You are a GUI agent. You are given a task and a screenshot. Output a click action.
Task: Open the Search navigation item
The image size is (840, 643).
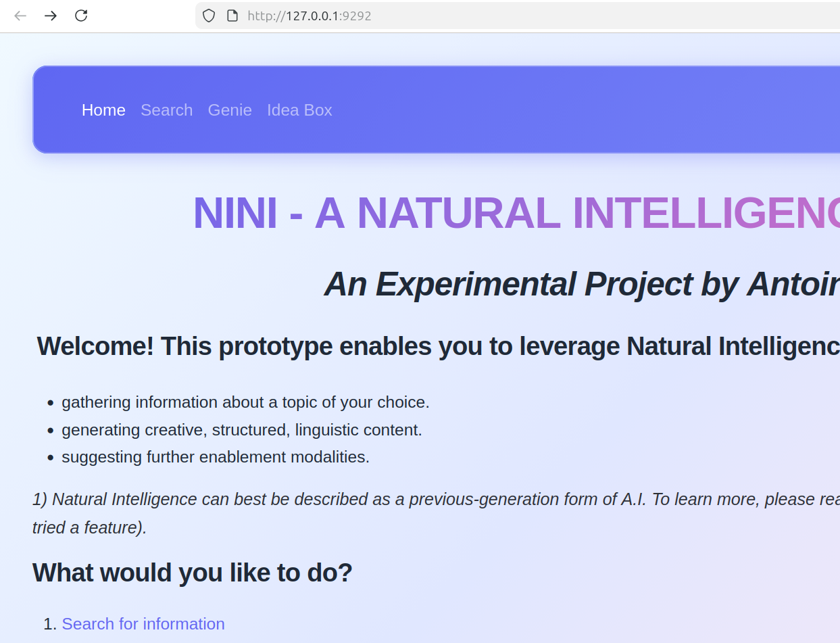tap(166, 110)
